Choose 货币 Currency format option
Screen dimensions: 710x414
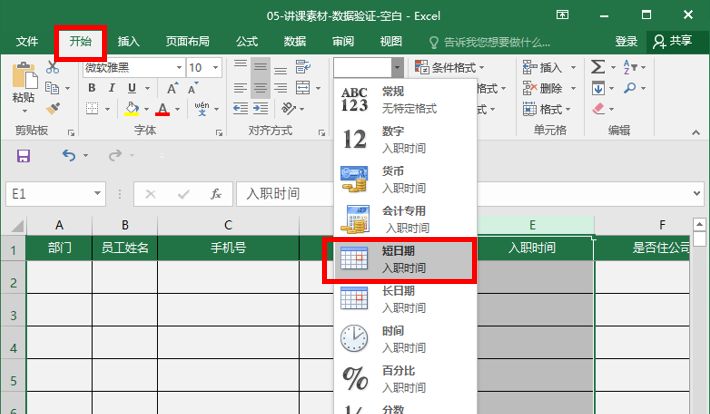click(x=405, y=179)
